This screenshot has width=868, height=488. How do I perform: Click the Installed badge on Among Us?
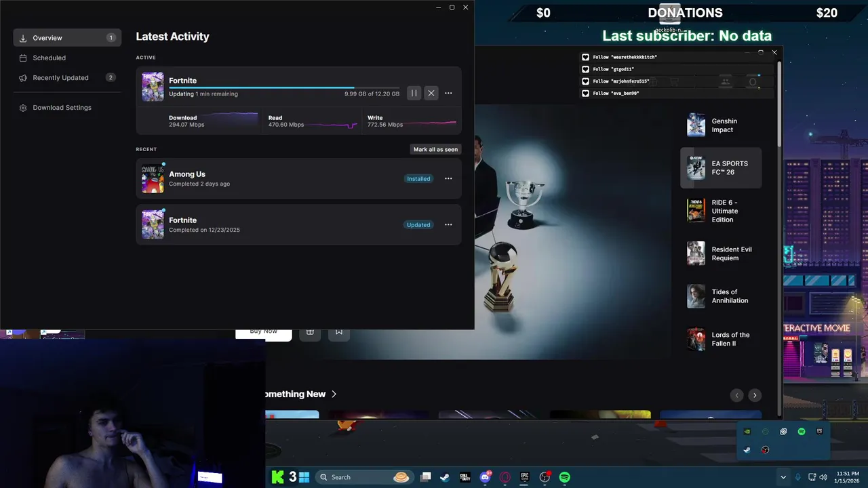coord(418,178)
